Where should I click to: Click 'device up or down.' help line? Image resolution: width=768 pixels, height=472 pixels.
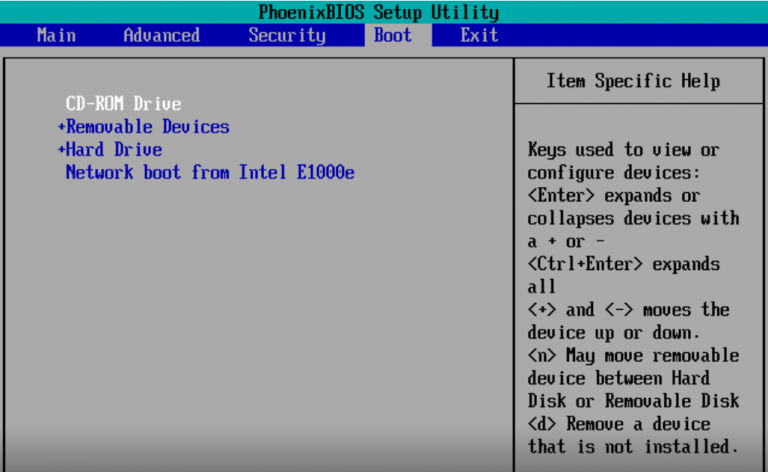[x=613, y=332]
